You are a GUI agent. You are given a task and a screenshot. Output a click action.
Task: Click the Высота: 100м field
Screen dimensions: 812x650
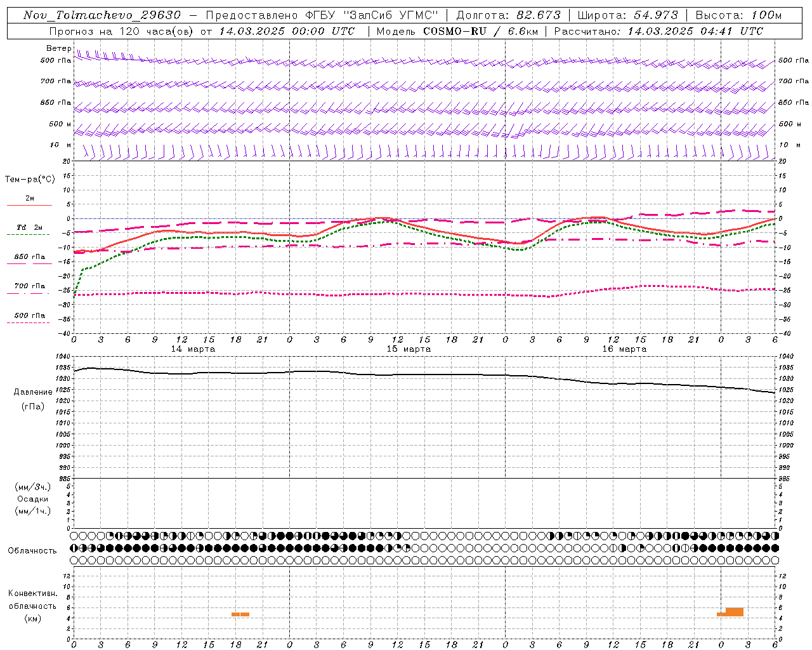pyautogui.click(x=738, y=15)
